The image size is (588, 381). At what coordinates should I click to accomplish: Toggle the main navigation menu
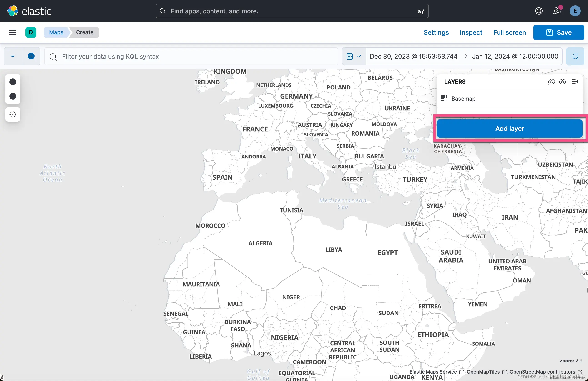tap(13, 32)
